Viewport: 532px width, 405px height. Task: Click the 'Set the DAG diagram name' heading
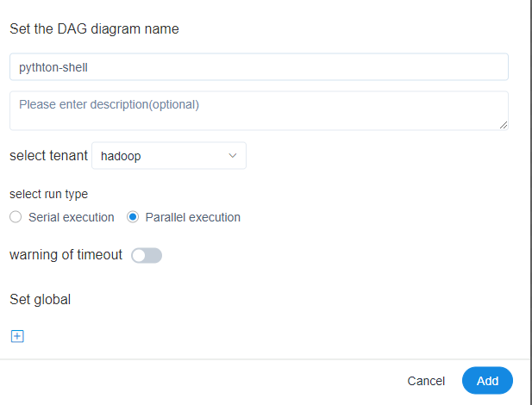tap(94, 28)
